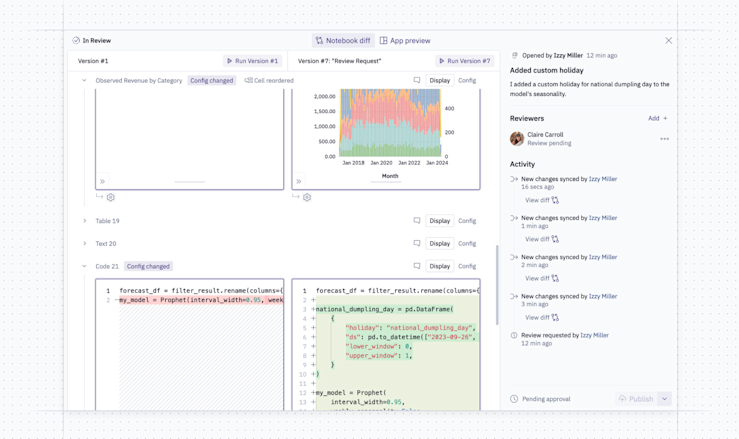Click the review requested info icon
The image size is (739, 439).
tap(514, 335)
